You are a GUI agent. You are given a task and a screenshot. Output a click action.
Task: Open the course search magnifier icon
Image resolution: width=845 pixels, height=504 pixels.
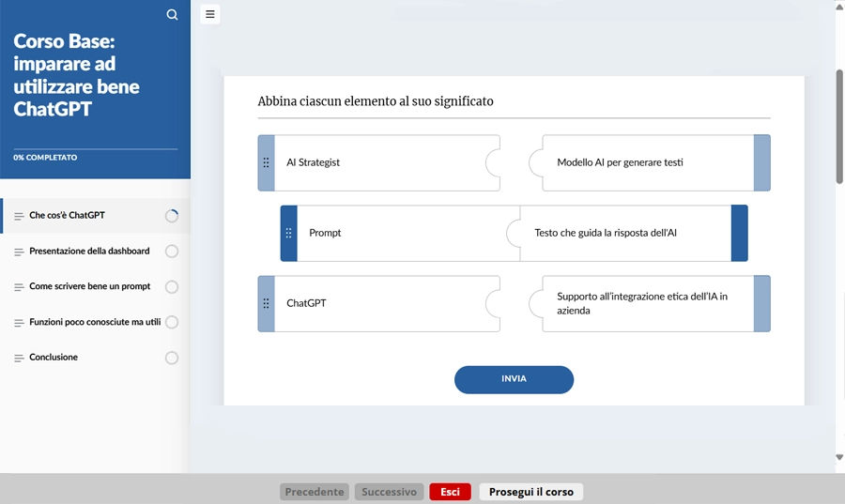[172, 14]
